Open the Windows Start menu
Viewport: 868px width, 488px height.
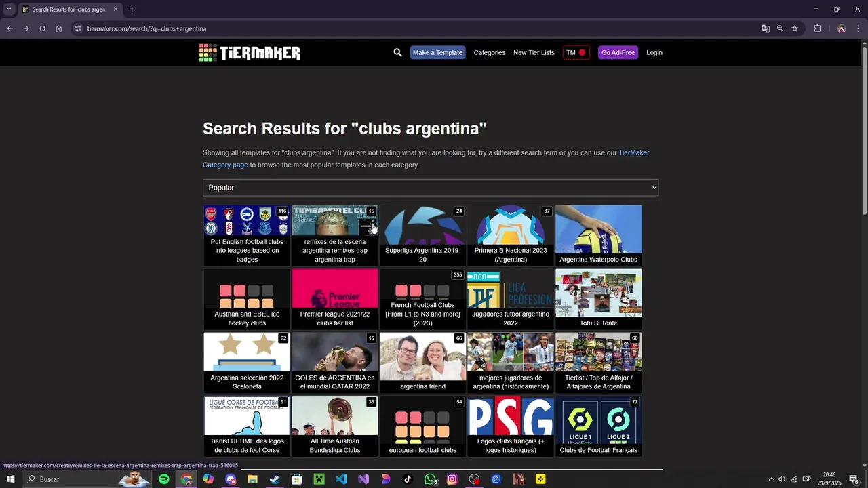point(11,479)
